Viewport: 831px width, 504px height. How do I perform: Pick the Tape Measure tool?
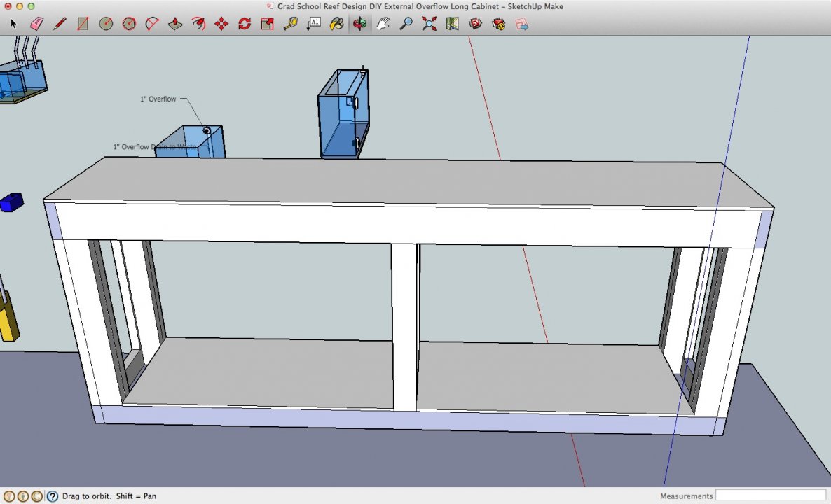[x=291, y=24]
